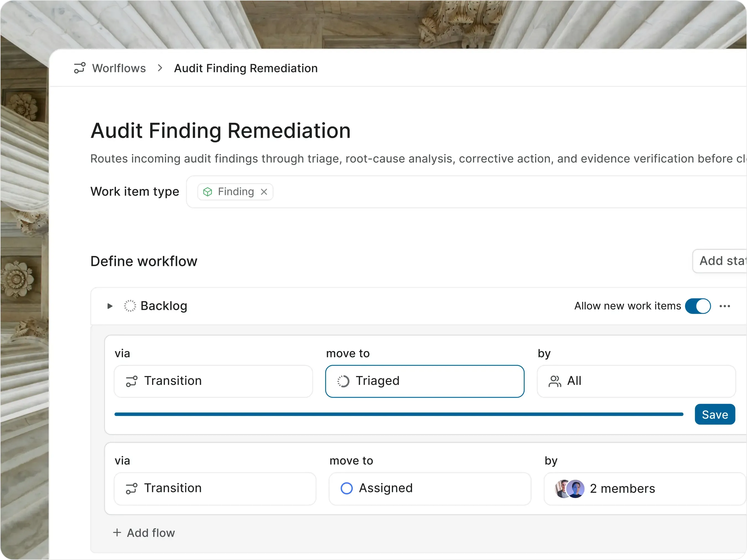Focus the Work item type field

[x=466, y=192]
